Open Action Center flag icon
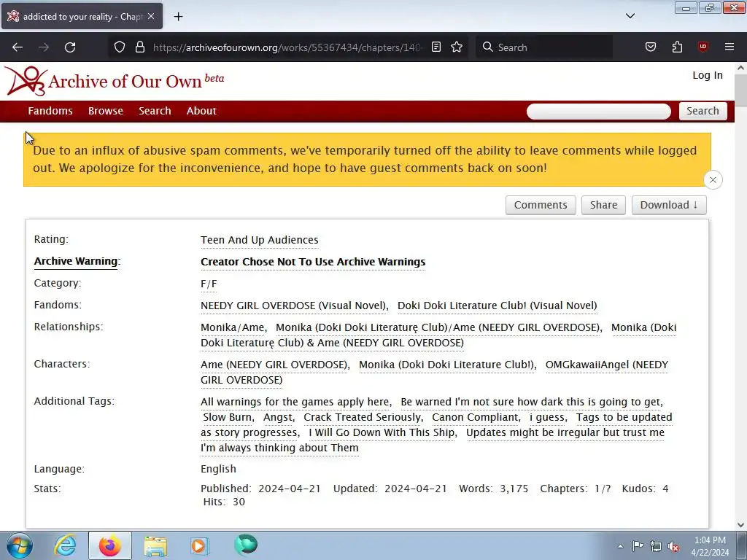 coord(638,546)
